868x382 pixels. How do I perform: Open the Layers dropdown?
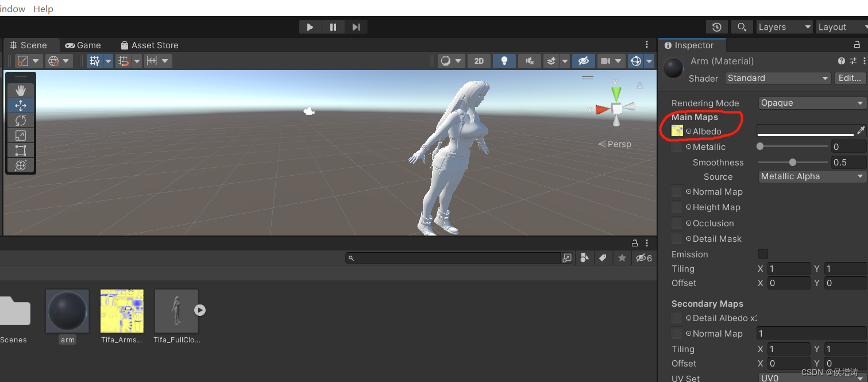pos(784,27)
